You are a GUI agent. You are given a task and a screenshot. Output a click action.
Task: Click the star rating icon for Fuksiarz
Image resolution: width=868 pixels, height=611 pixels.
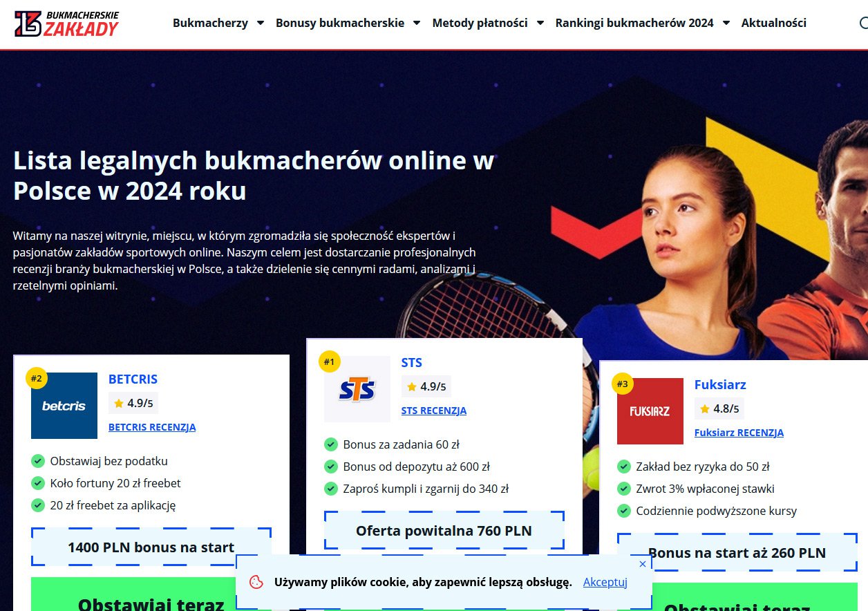pyautogui.click(x=705, y=408)
